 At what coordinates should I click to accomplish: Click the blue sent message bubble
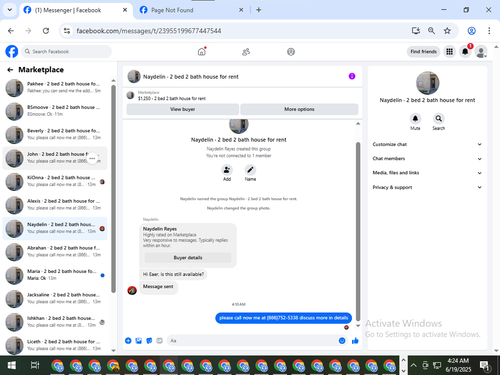pyautogui.click(x=283, y=318)
